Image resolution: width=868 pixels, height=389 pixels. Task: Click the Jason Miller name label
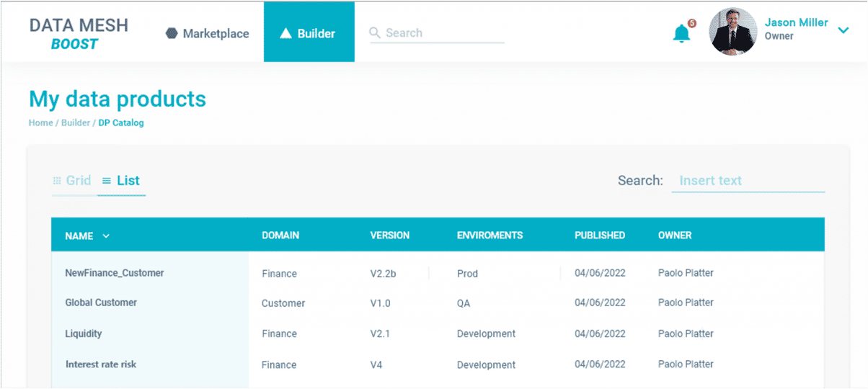(796, 22)
